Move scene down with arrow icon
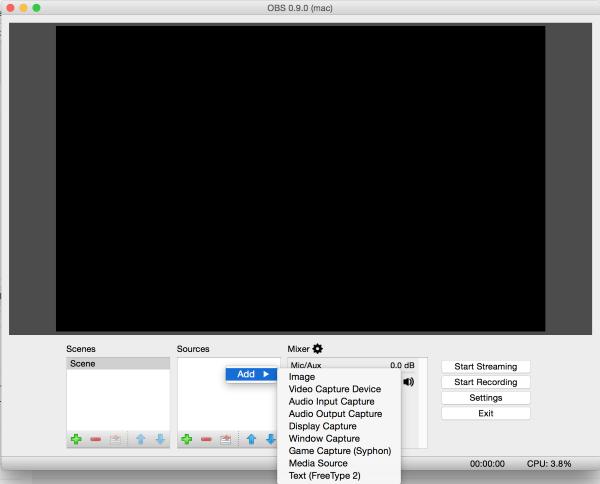Image resolution: width=600 pixels, height=484 pixels. click(160, 439)
